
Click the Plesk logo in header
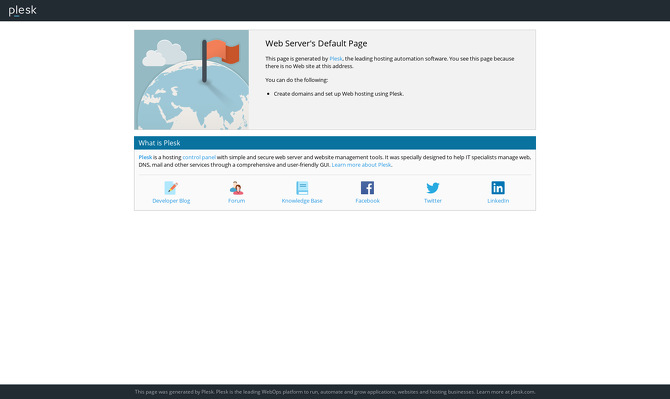point(22,10)
